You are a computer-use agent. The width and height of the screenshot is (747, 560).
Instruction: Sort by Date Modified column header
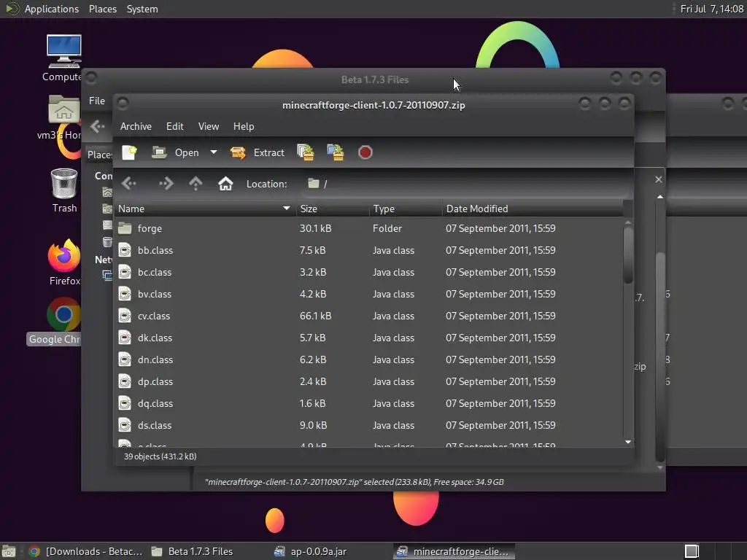(x=533, y=209)
